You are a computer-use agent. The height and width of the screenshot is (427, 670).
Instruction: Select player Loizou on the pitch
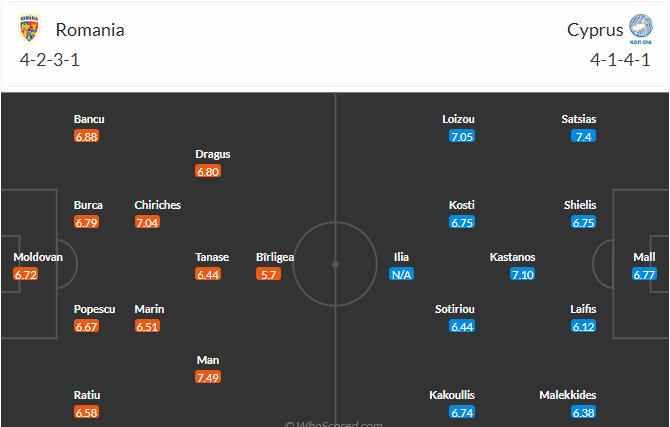coord(458,119)
